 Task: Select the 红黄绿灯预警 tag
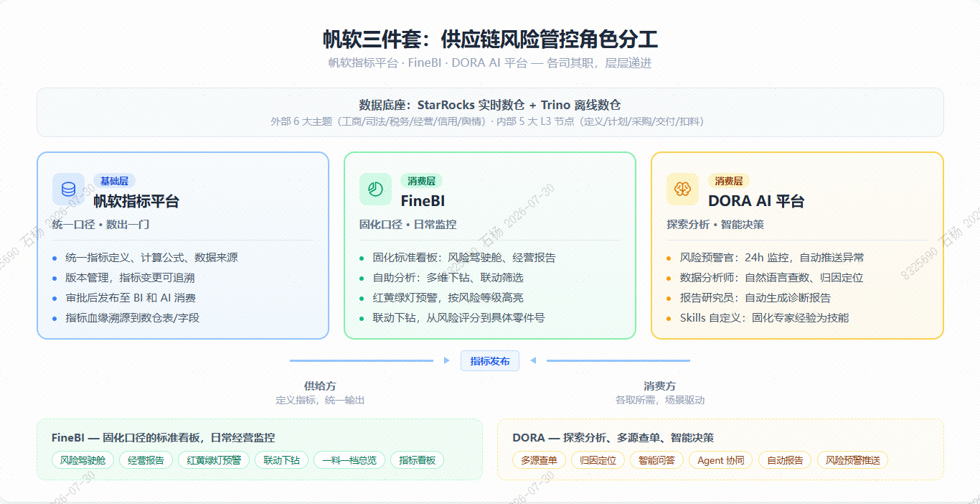[215, 460]
